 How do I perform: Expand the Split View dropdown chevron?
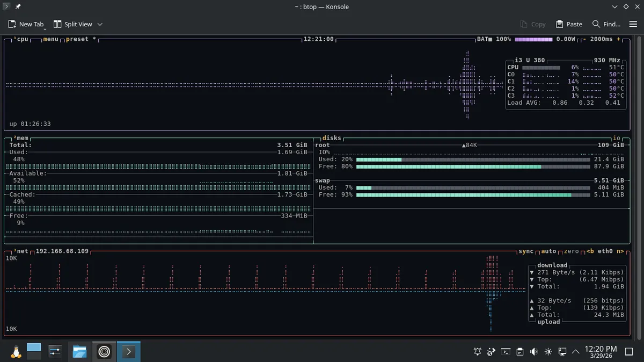coord(100,24)
